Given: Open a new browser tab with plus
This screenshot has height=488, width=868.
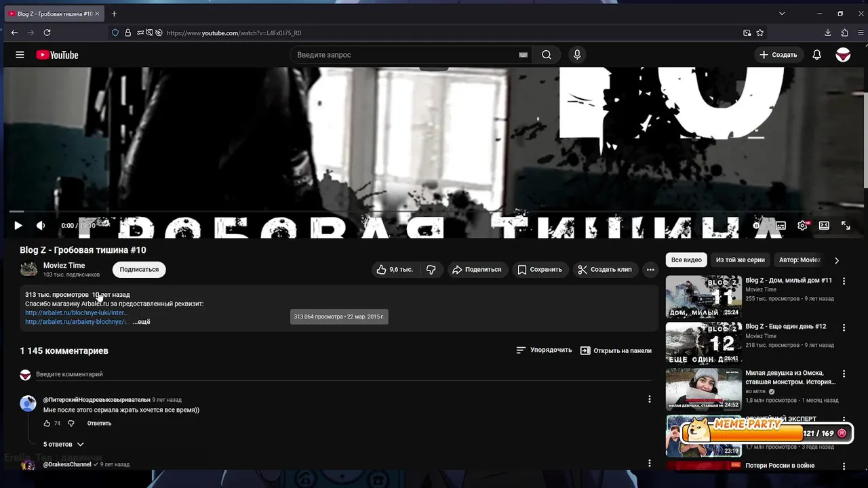Looking at the screenshot, I should point(114,14).
